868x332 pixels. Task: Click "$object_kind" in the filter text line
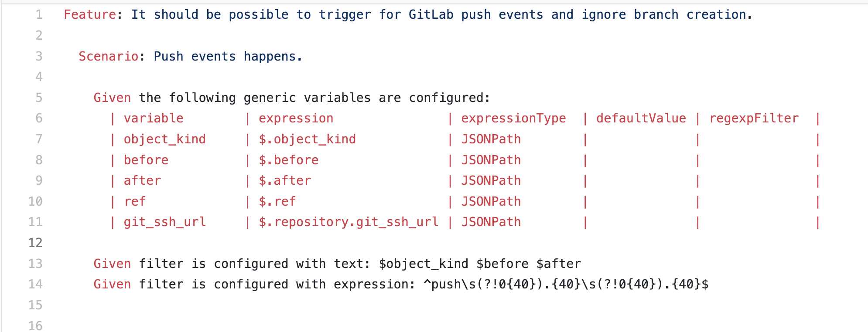pyautogui.click(x=424, y=264)
